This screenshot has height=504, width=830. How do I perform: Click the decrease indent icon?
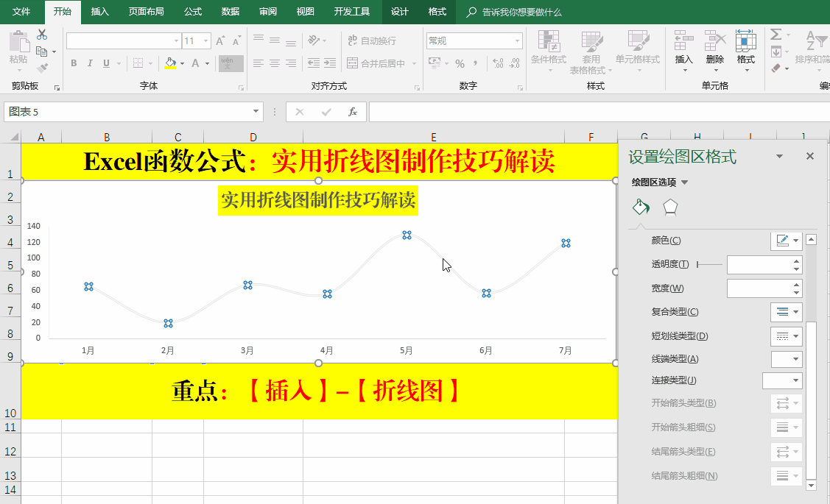click(x=314, y=63)
